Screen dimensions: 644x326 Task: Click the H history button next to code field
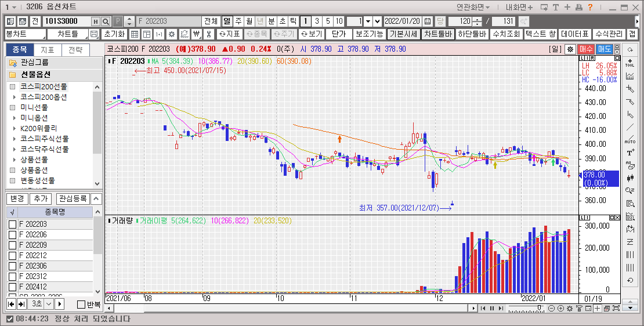coord(96,21)
